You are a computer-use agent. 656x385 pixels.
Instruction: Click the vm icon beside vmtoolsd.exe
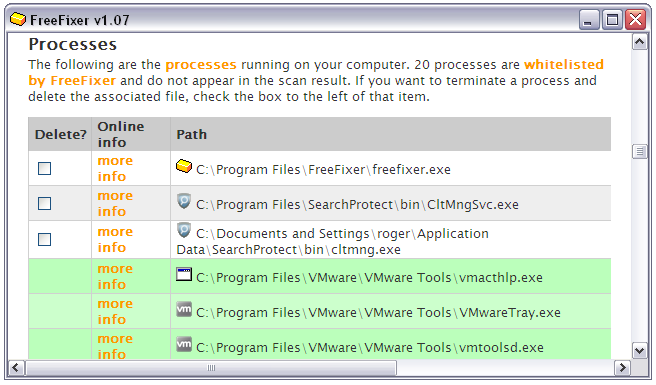184,344
